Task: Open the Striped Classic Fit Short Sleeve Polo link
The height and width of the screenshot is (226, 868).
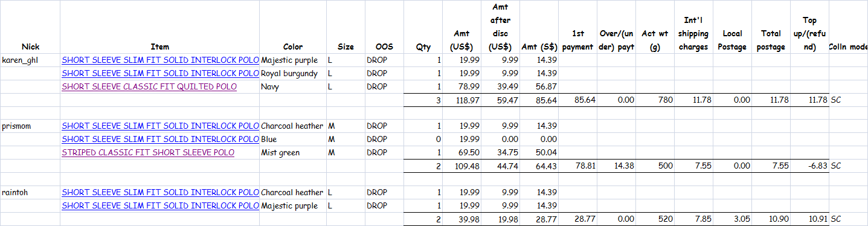Action: click(148, 153)
